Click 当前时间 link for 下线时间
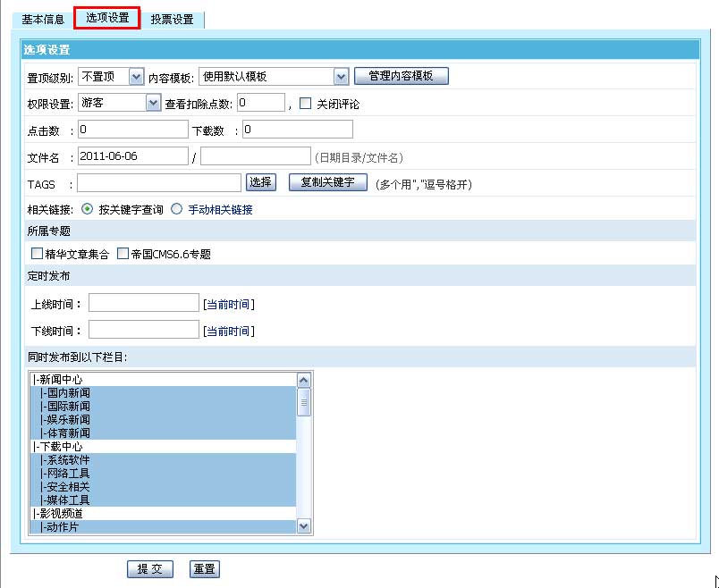 (228, 332)
